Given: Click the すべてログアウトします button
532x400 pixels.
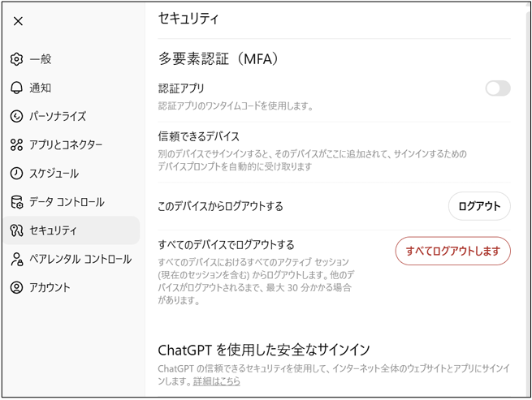Looking at the screenshot, I should tap(452, 251).
